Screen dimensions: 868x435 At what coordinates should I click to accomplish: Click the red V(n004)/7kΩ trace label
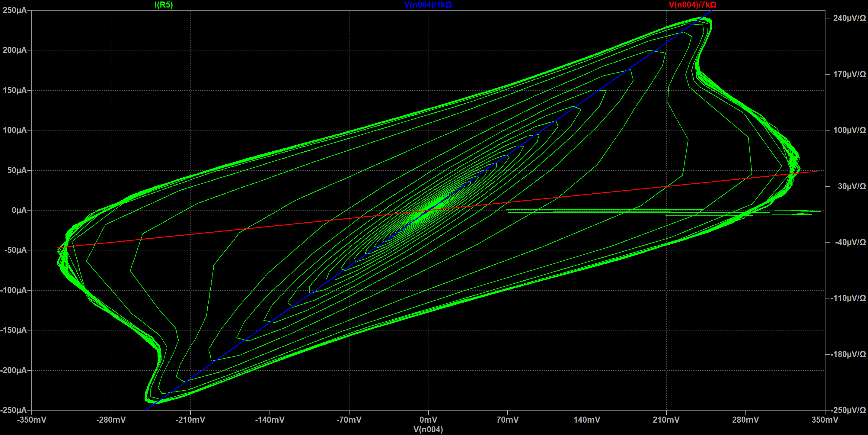click(x=692, y=5)
